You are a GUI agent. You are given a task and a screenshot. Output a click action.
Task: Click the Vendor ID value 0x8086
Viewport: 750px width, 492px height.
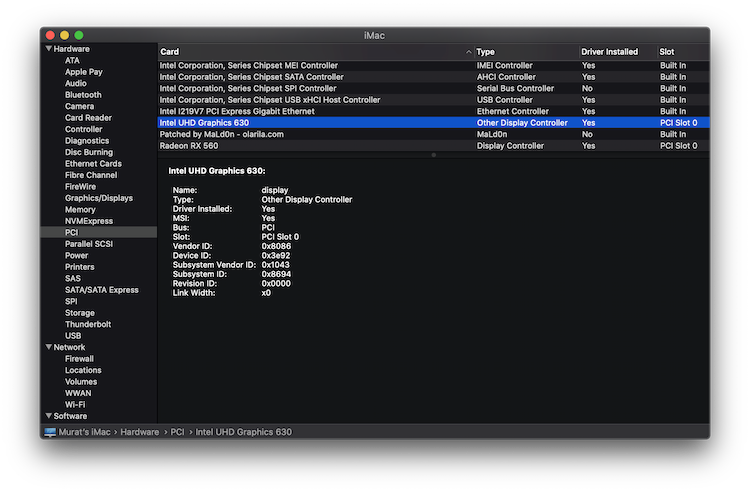pos(276,246)
